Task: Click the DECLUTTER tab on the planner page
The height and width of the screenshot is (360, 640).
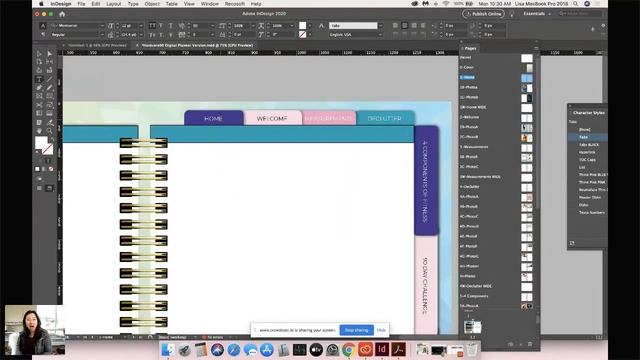Action: 385,118
